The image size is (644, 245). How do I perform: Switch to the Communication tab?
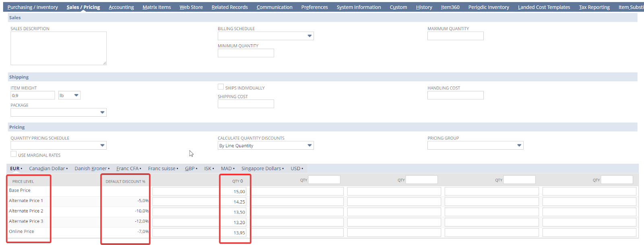275,7
